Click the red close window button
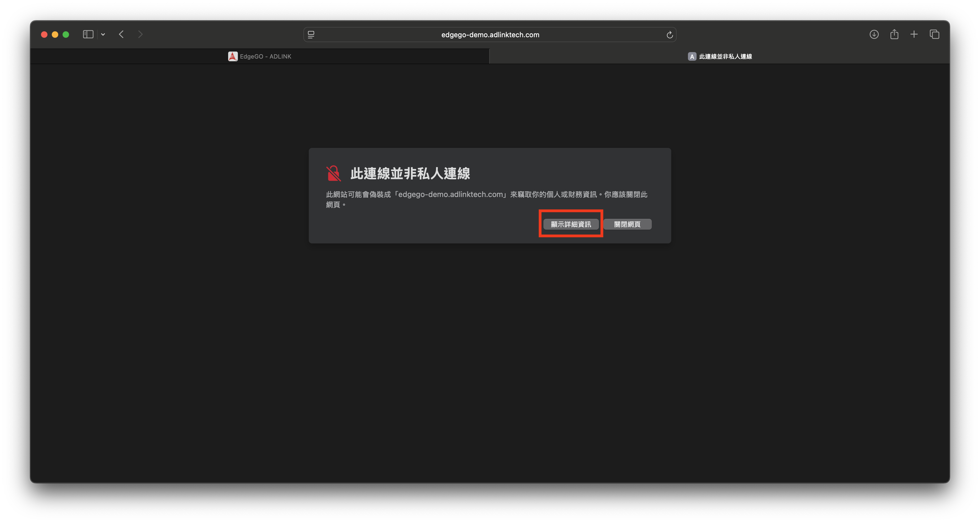Screen dimensions: 980x523 (x=44, y=35)
